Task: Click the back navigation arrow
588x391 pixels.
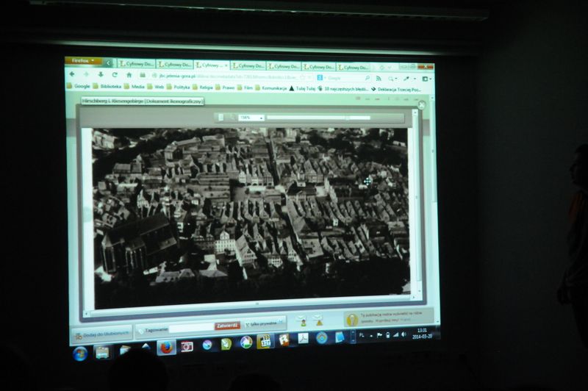Action: point(71,74)
